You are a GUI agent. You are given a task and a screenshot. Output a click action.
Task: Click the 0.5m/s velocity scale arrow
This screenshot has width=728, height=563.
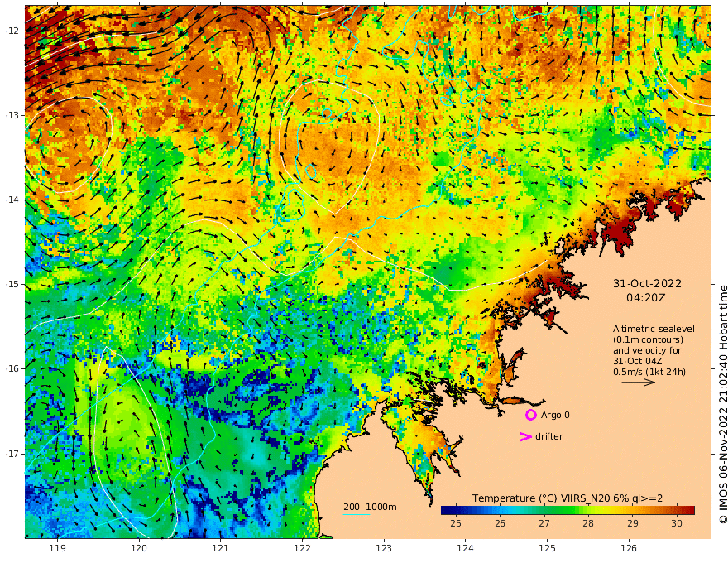coord(639,383)
